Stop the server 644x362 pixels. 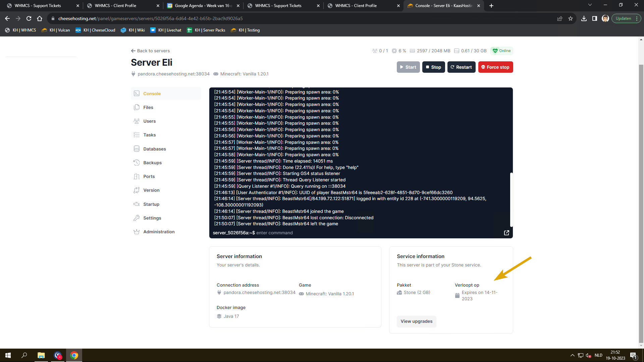coord(433,67)
